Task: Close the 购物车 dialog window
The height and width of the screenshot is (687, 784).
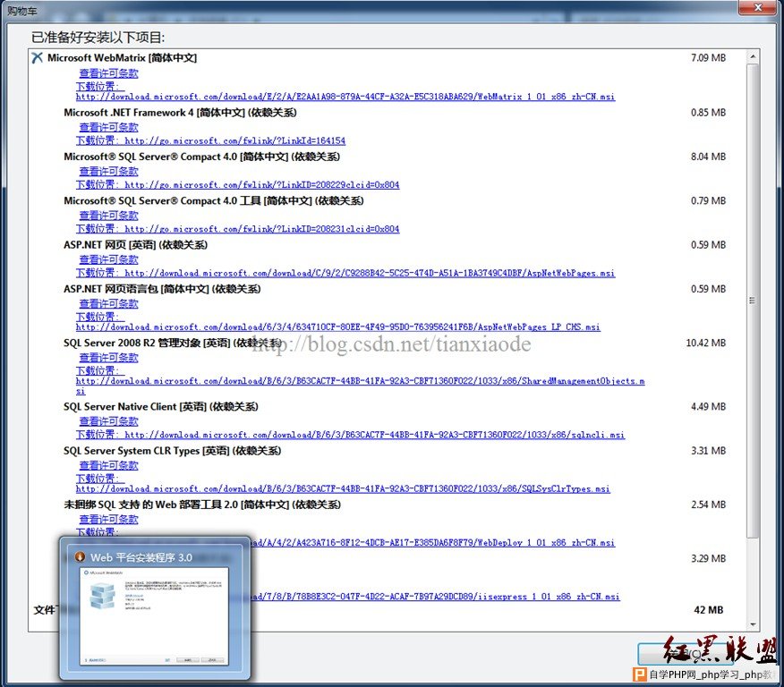Action: coord(758,7)
